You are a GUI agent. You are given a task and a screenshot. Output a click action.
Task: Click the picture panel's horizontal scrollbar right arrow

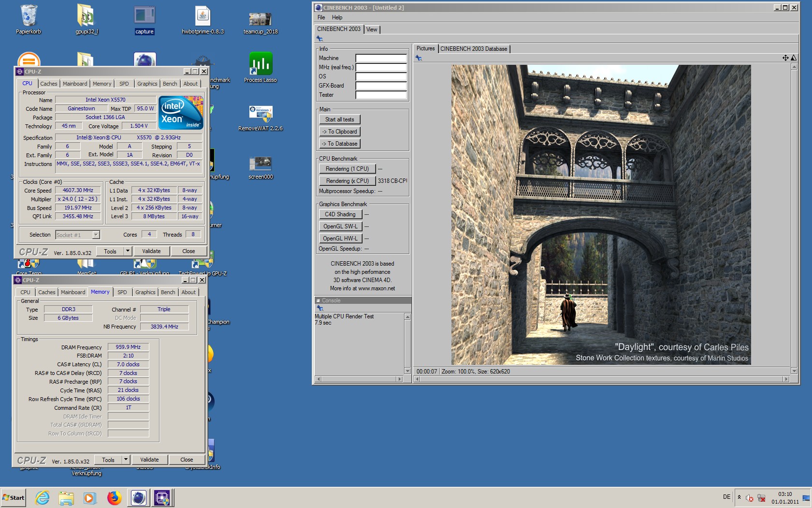786,379
